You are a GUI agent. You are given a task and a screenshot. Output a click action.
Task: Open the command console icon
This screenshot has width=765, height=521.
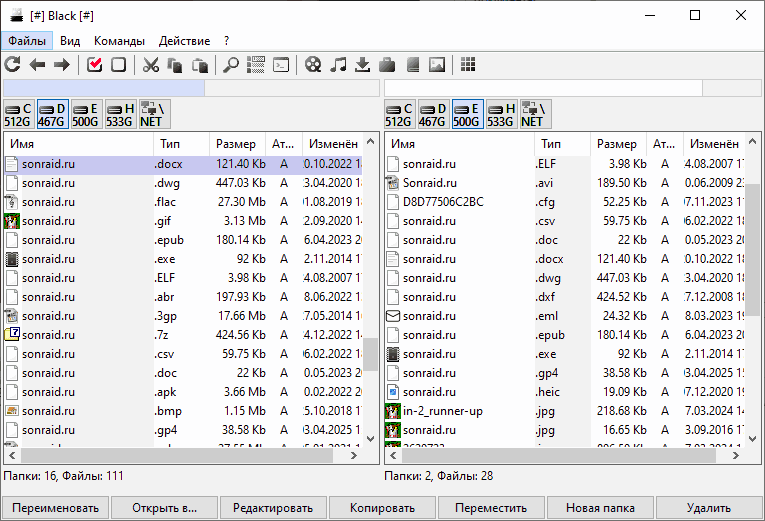tap(281, 64)
